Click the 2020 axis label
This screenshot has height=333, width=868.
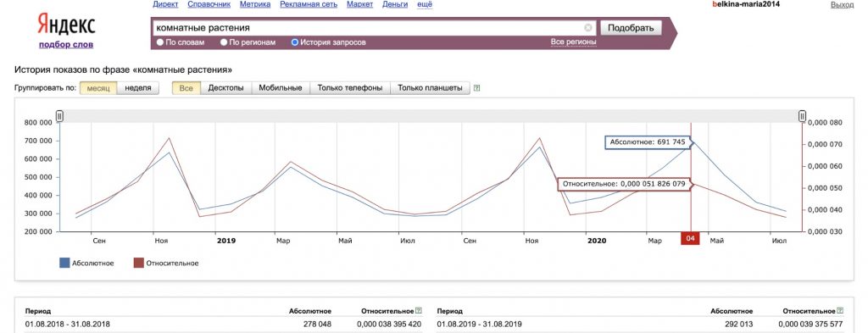(x=597, y=241)
